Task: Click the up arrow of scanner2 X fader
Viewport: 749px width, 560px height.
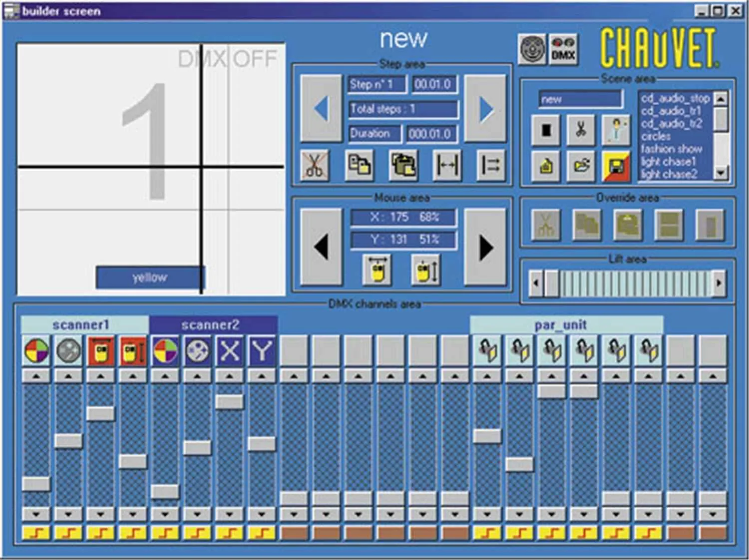Action: pyautogui.click(x=230, y=376)
